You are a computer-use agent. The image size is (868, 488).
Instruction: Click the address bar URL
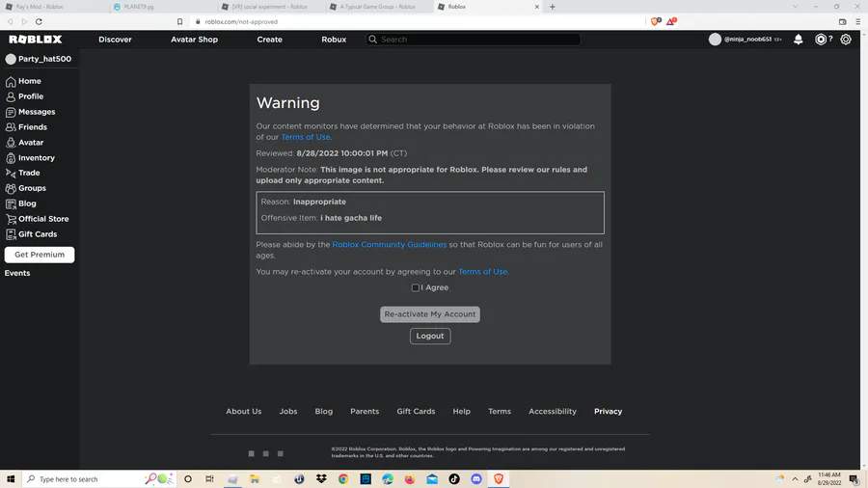coord(241,21)
